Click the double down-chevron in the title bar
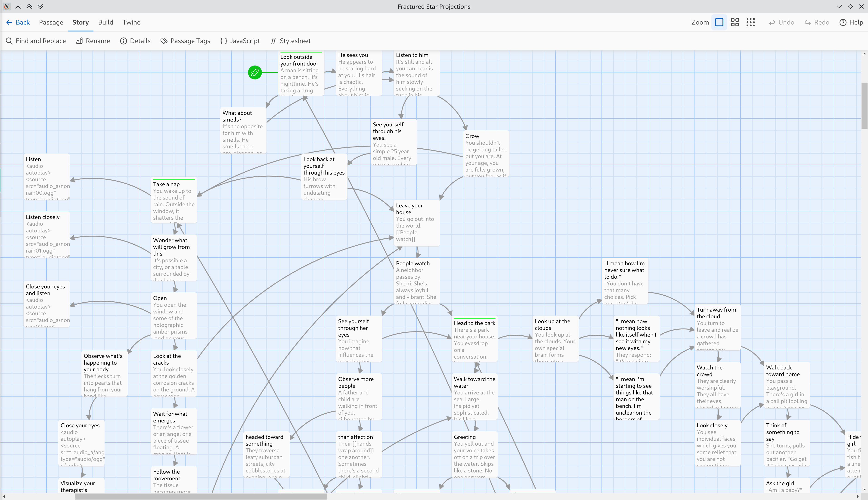The height and width of the screenshot is (500, 868). [x=40, y=6]
